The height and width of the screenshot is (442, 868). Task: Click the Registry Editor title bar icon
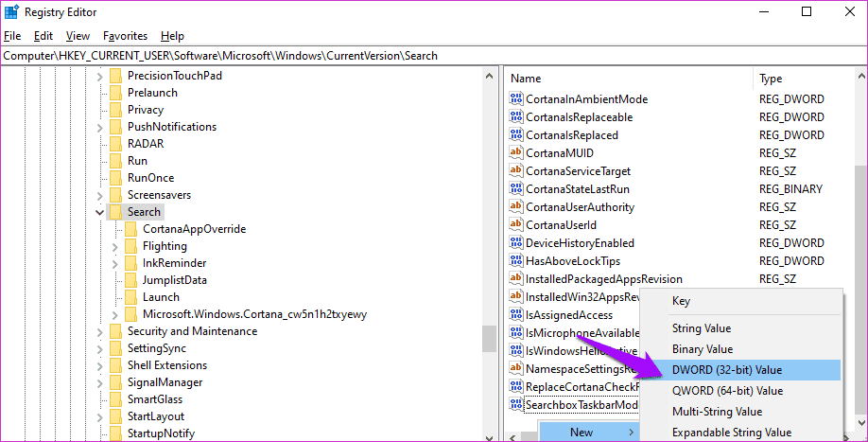pyautogui.click(x=11, y=11)
